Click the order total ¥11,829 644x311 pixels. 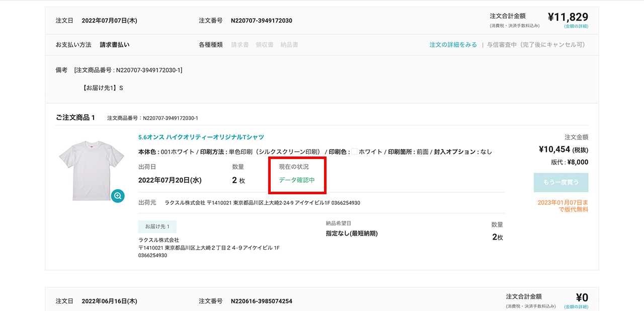(x=568, y=17)
